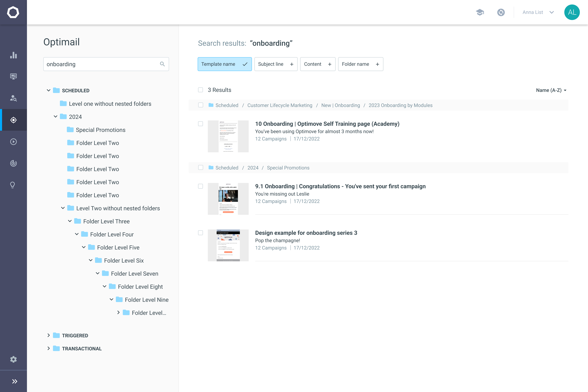Click the SCHEDULED folder icon
588x392 pixels.
point(56,90)
